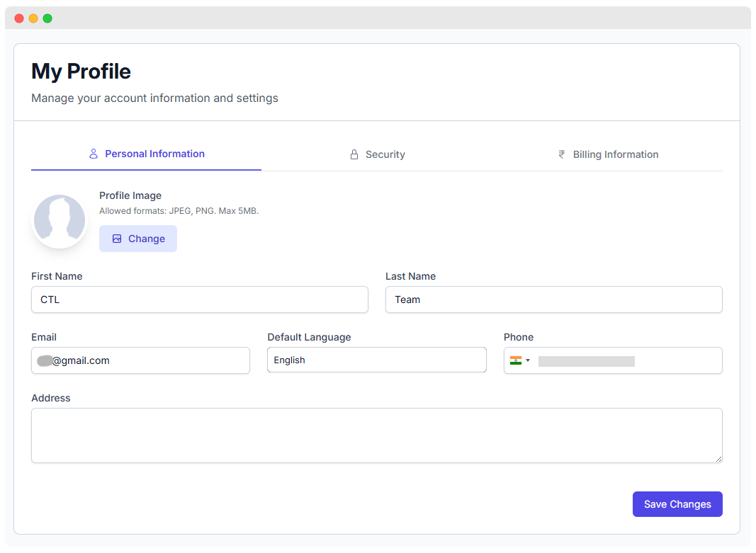Click the profile avatar placeholder icon

60,220
